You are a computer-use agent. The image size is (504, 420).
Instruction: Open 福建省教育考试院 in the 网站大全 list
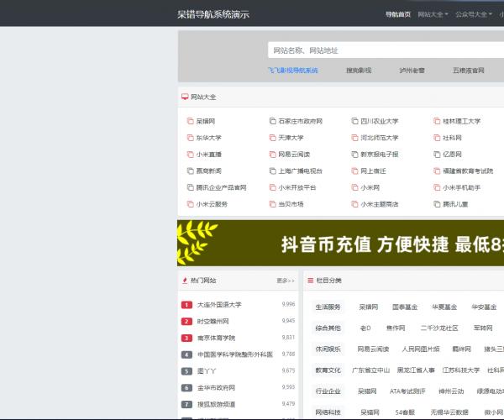468,171
